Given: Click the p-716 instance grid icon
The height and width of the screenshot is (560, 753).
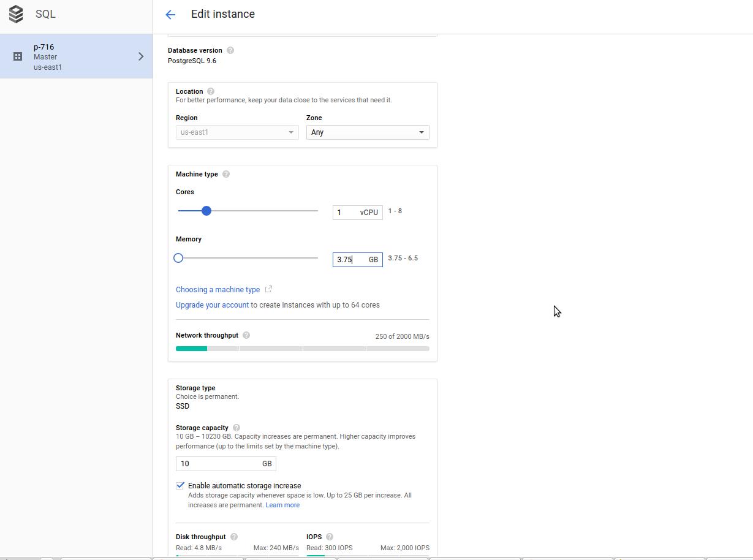Looking at the screenshot, I should click(x=18, y=56).
